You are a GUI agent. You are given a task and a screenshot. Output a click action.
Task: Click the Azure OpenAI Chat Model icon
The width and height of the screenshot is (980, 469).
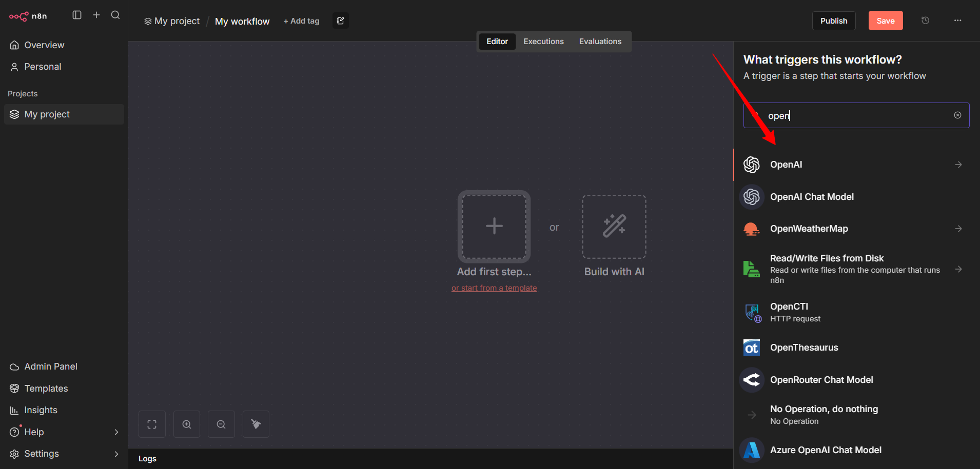(752, 450)
